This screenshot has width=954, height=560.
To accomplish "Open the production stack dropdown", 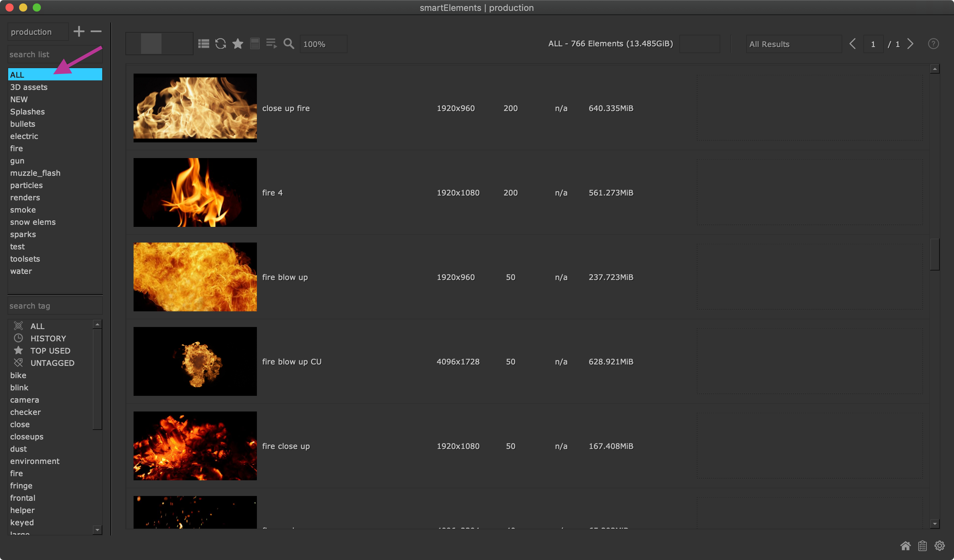I will 38,32.
